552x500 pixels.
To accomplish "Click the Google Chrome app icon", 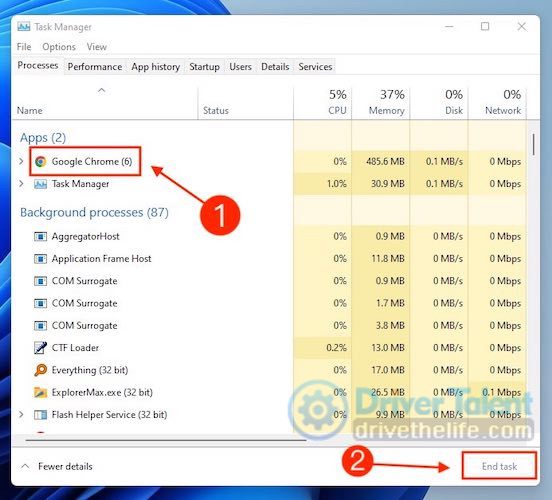I will pos(40,162).
